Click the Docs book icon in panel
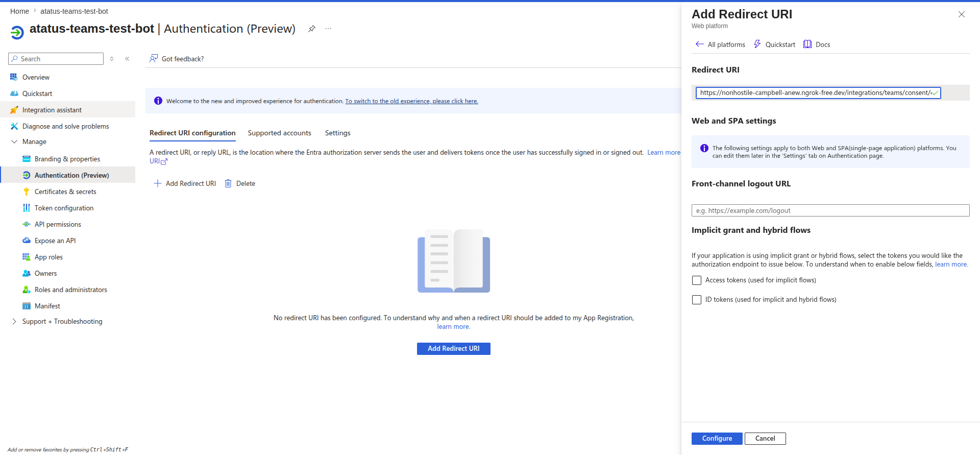 click(807, 44)
